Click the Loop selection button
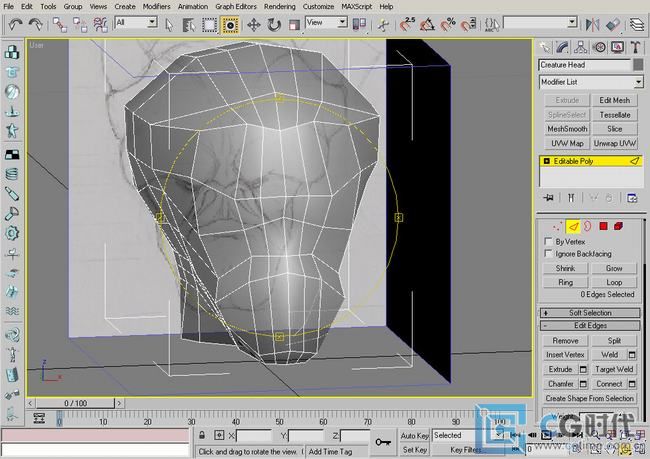This screenshot has height=459, width=650. (614, 282)
